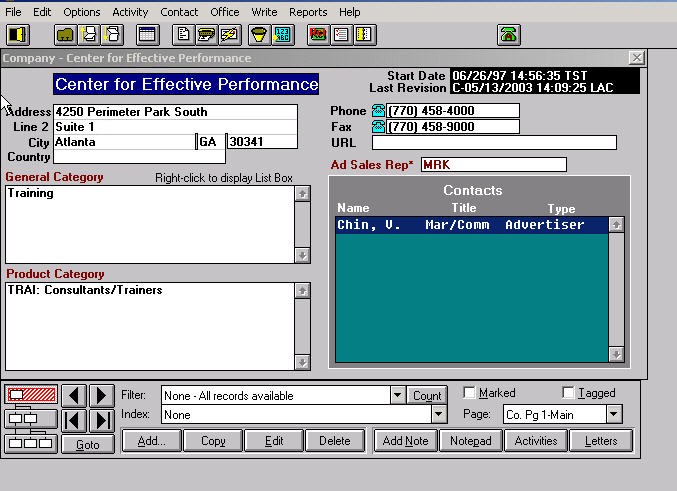Click the Address field '4250 Perimeter Park South'

click(175, 112)
